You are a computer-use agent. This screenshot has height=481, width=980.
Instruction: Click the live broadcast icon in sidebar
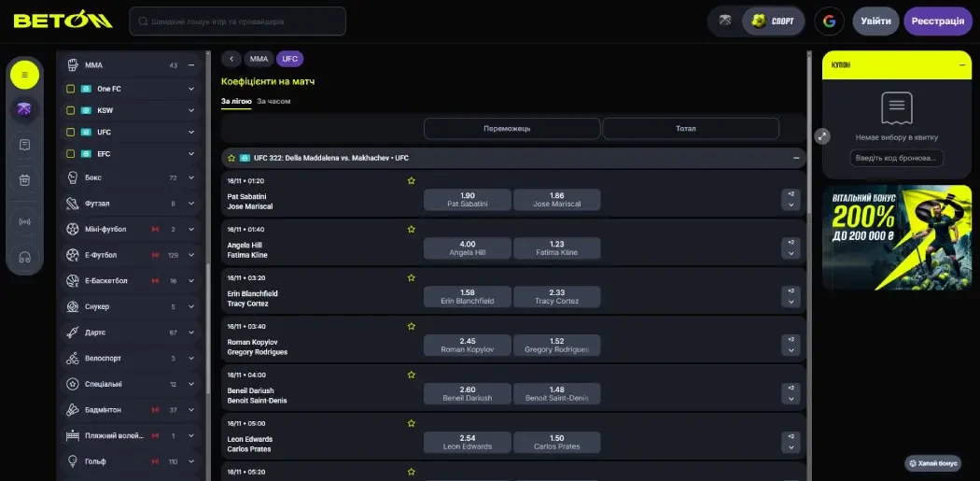[24, 221]
